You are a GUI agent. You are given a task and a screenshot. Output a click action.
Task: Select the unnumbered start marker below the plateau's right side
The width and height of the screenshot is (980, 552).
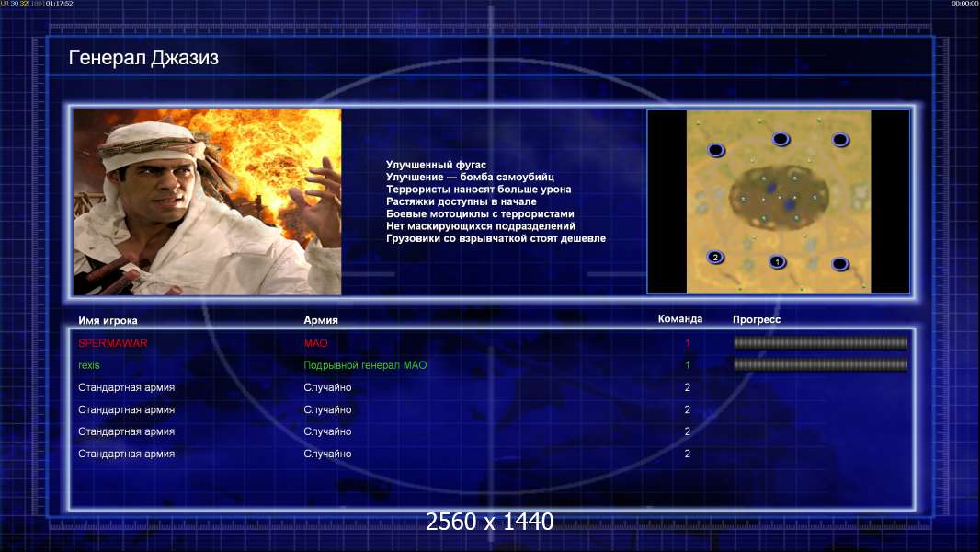[840, 264]
